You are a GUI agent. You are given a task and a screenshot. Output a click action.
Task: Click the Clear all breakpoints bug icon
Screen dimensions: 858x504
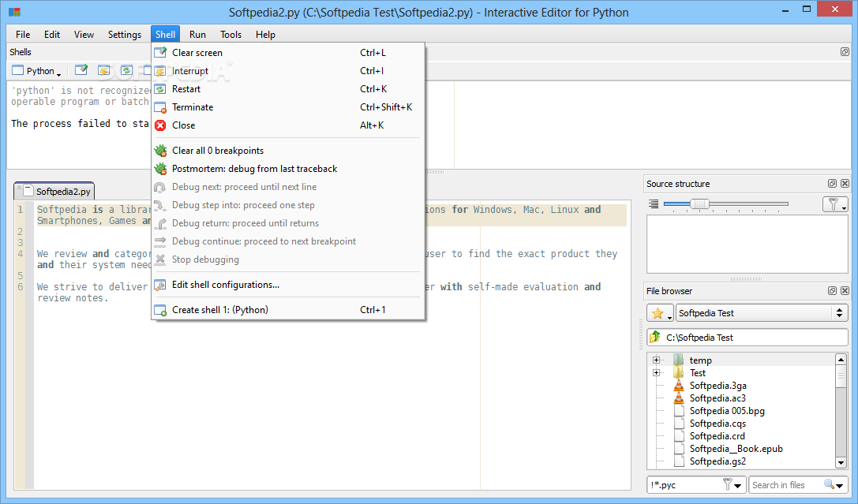tap(160, 151)
